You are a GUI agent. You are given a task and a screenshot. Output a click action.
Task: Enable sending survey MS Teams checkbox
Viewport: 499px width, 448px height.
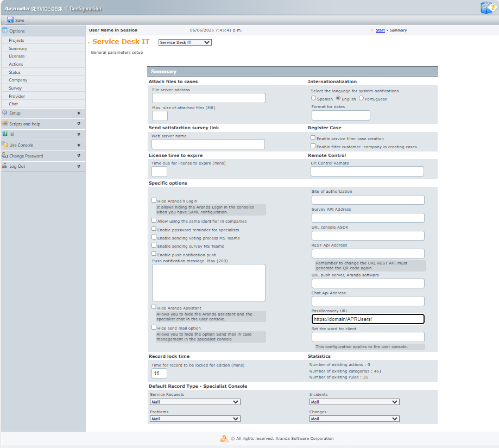pos(154,245)
